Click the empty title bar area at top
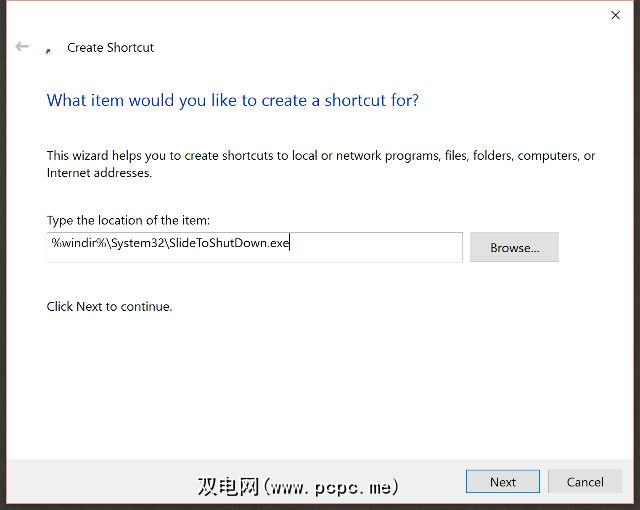The height and width of the screenshot is (510, 640). [300, 15]
